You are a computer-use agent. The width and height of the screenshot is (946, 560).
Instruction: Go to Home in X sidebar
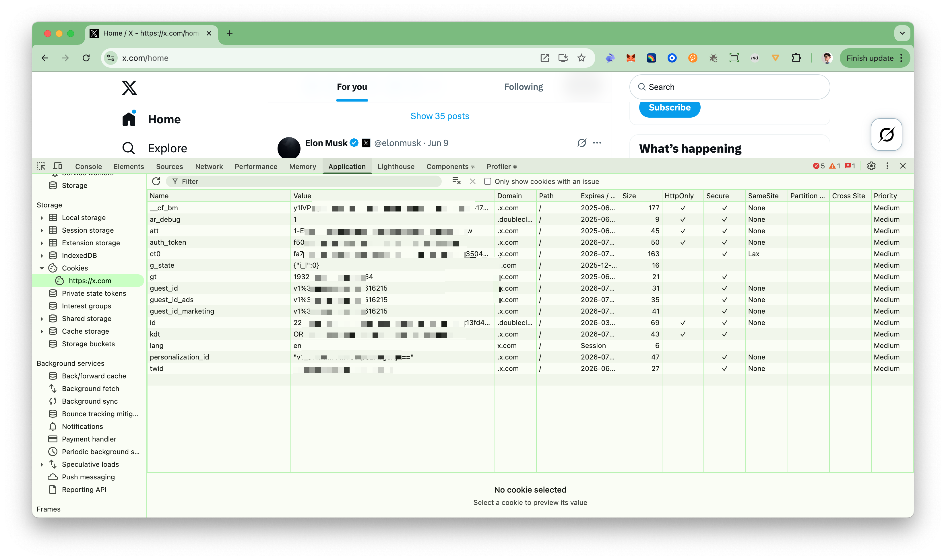pyautogui.click(x=151, y=119)
